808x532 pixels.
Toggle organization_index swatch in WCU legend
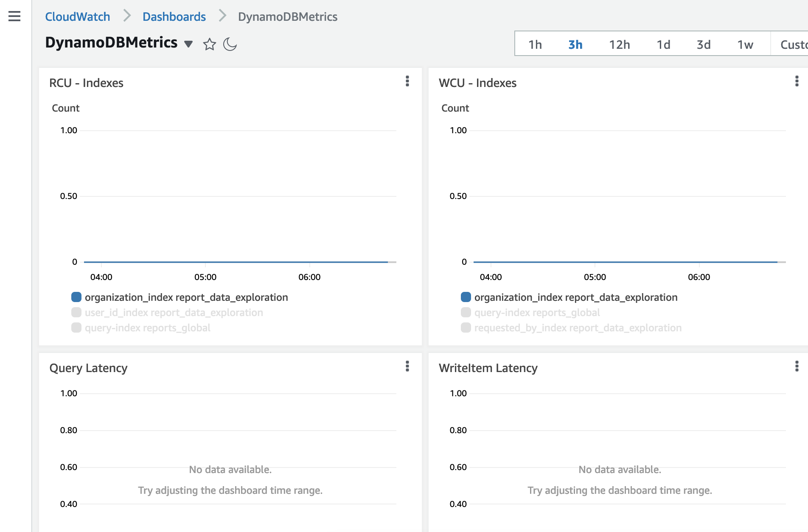pyautogui.click(x=466, y=297)
